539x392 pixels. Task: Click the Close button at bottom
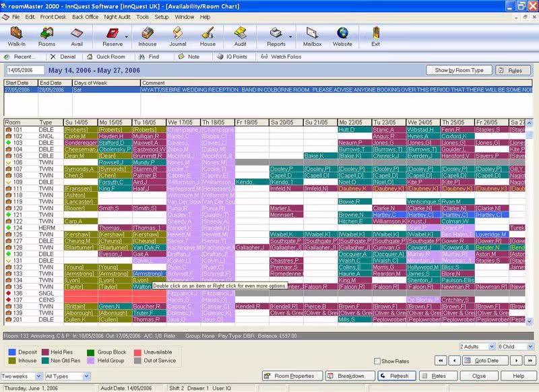(x=479, y=376)
